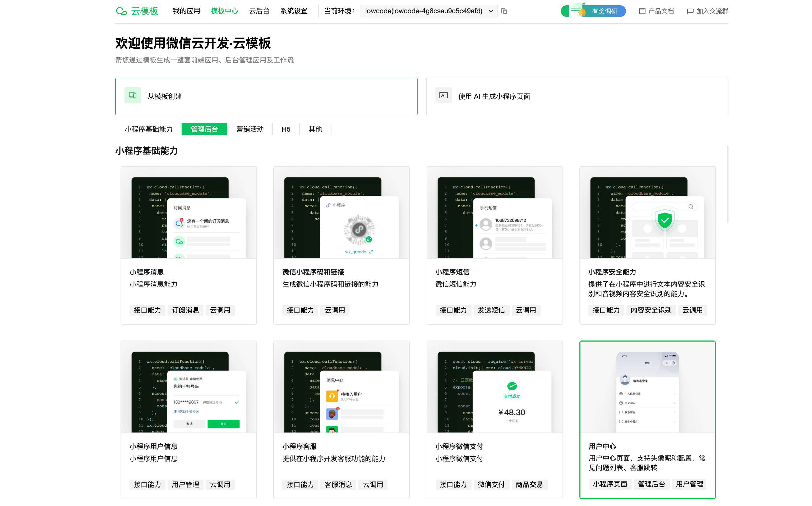Open the 用户中心 template thumbnail
Screen dimensions: 812x506
(647, 387)
